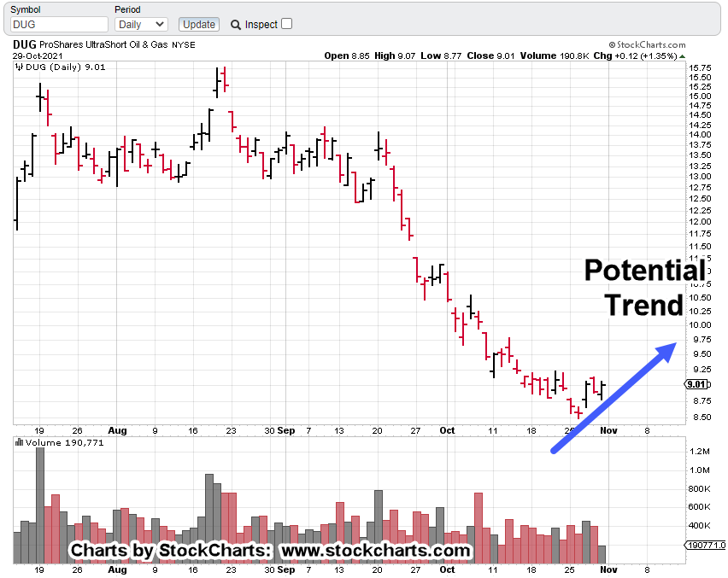Click the tallest gray volume bar
Image resolution: width=728 pixels, height=578 pixels.
point(39,504)
